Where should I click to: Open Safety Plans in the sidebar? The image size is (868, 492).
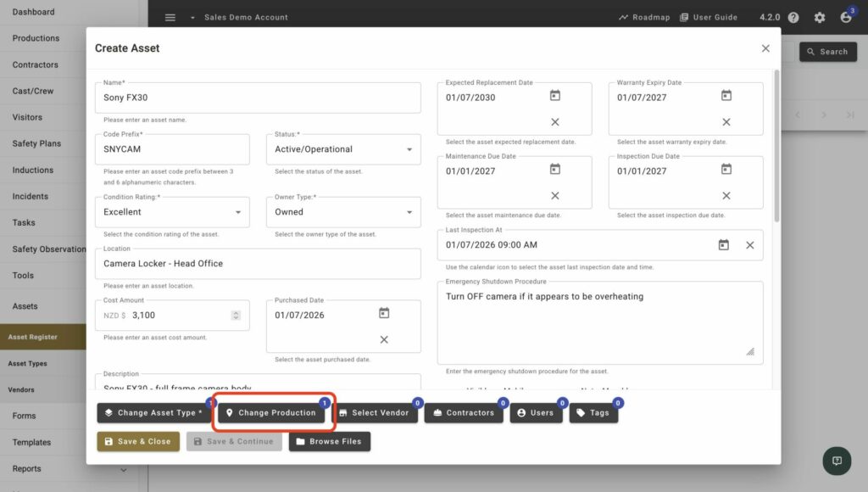(x=36, y=143)
